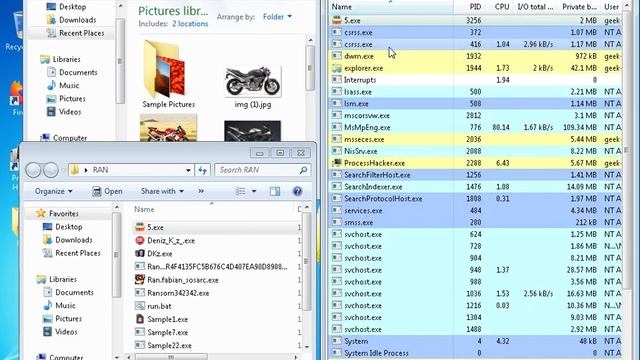Select svchost.exe with PID 624
This screenshot has height=360, width=640.
pos(475,234)
